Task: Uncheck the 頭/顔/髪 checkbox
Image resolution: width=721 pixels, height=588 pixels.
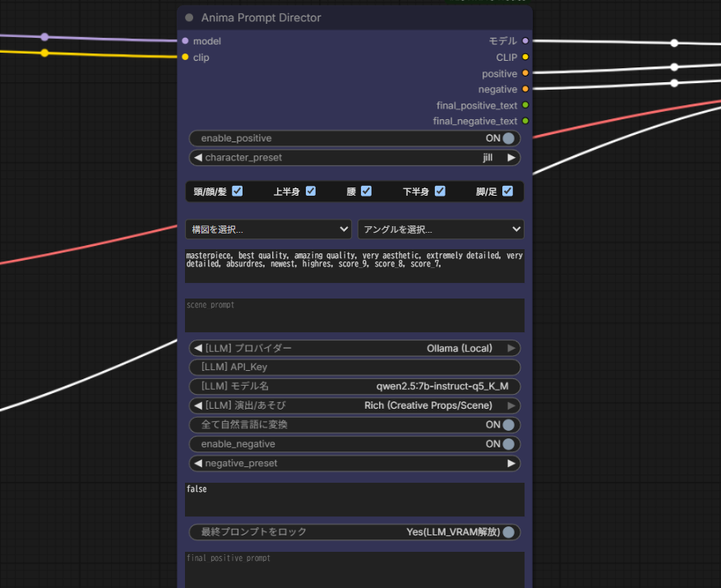Action: pyautogui.click(x=238, y=191)
